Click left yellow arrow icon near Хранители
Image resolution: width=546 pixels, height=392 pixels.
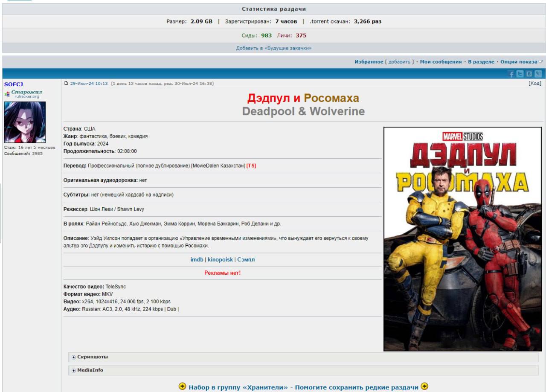182,386
